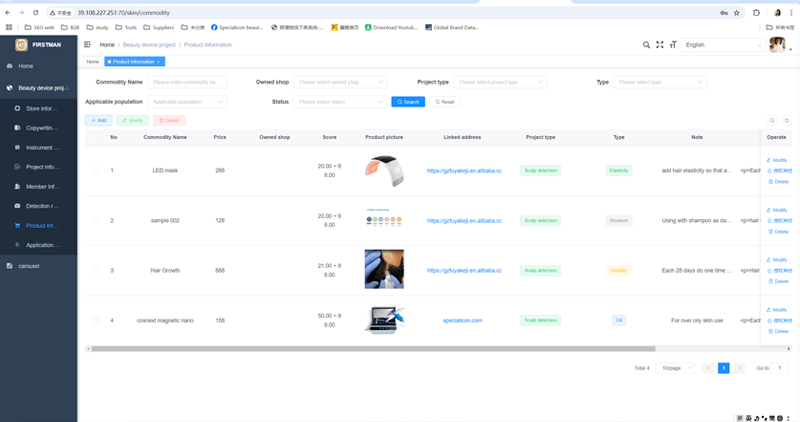The width and height of the screenshot is (800, 422).
Task: Toggle the select-all checkbox in table header
Action: (96, 137)
